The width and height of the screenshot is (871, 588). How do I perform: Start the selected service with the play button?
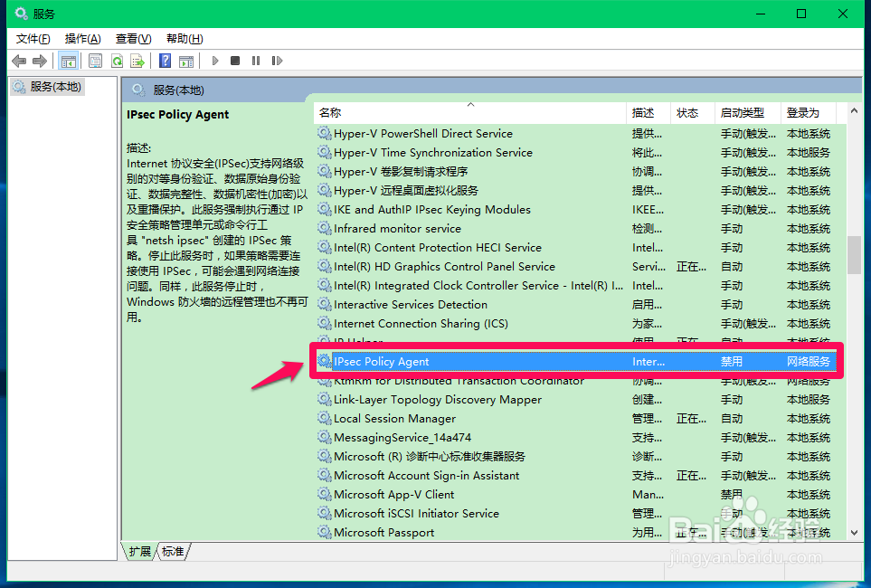(214, 60)
